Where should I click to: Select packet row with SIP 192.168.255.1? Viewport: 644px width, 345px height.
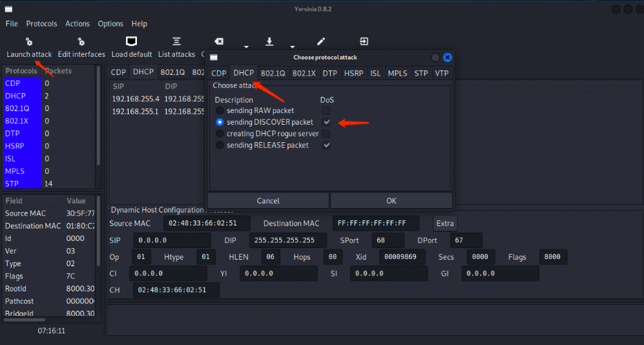tap(158, 111)
